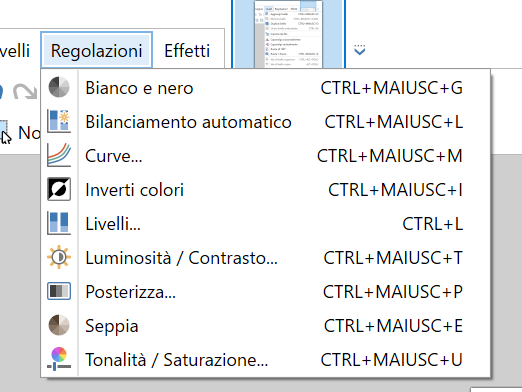Expand the image list chevron arrow
This screenshot has width=522, height=392.
coord(360,50)
